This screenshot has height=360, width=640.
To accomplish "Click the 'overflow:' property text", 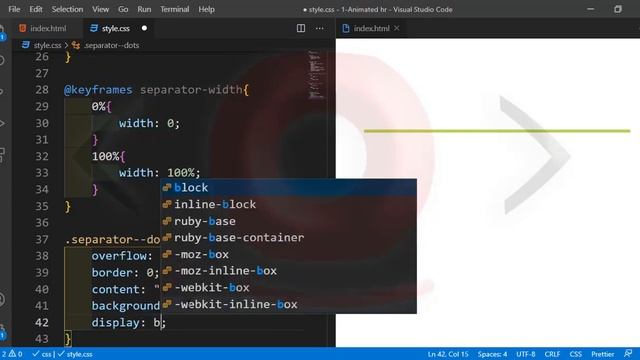I will 122,256.
